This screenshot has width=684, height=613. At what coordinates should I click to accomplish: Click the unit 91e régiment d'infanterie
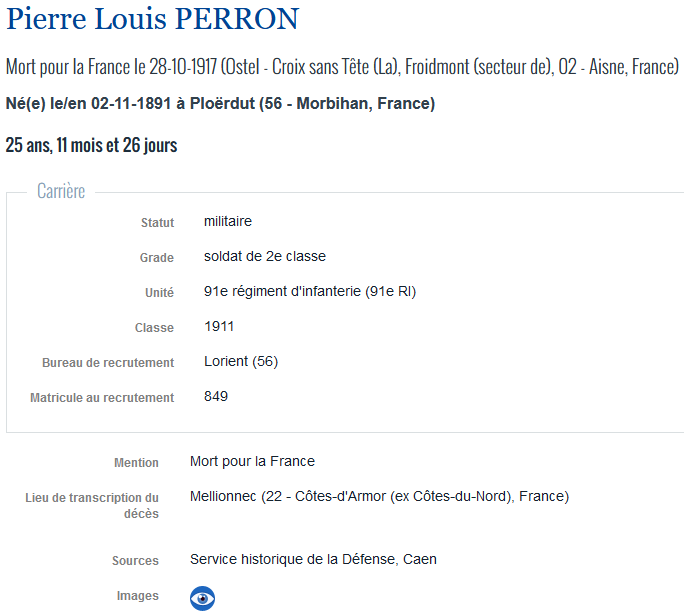(x=309, y=292)
